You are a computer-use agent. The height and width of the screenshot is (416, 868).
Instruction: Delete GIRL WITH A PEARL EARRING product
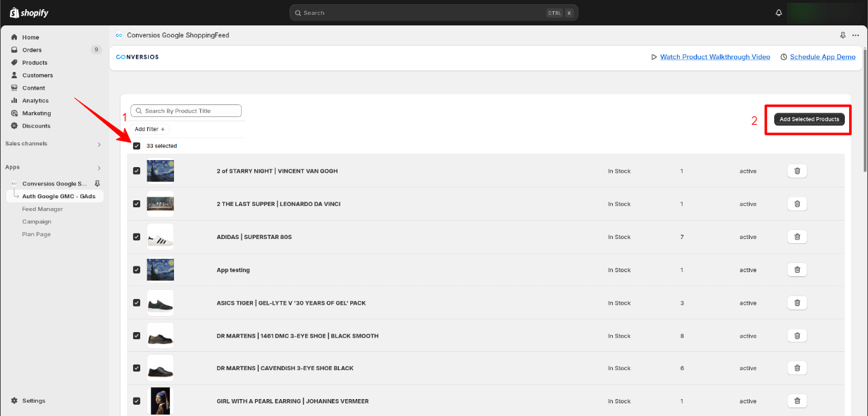pyautogui.click(x=797, y=401)
